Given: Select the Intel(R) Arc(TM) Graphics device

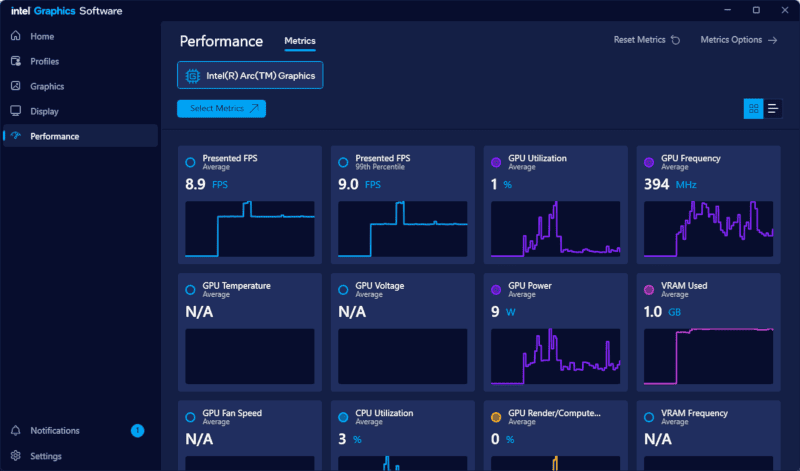Looking at the screenshot, I should [250, 75].
